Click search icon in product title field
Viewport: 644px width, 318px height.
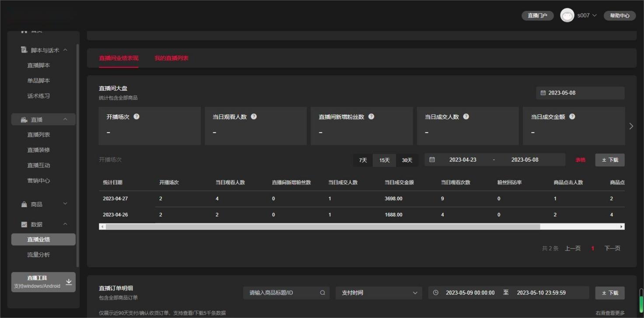pos(322,293)
